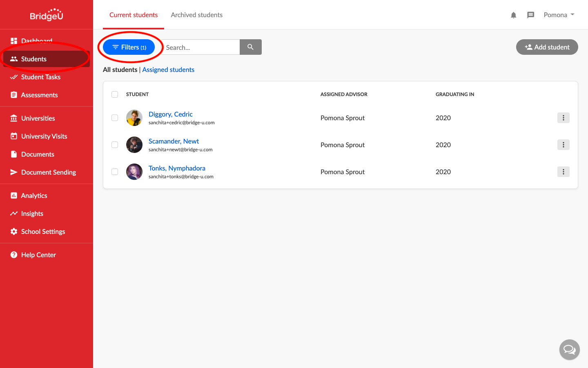
Task: Open the chat support bubble
Action: pos(570,350)
